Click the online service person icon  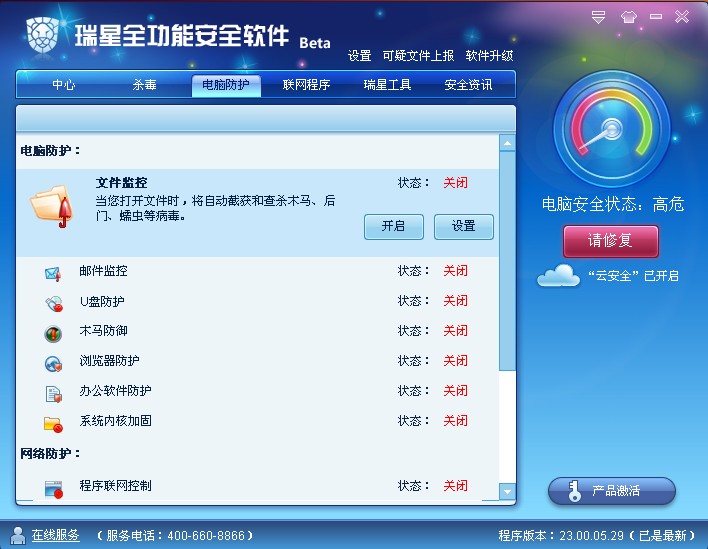click(x=18, y=535)
